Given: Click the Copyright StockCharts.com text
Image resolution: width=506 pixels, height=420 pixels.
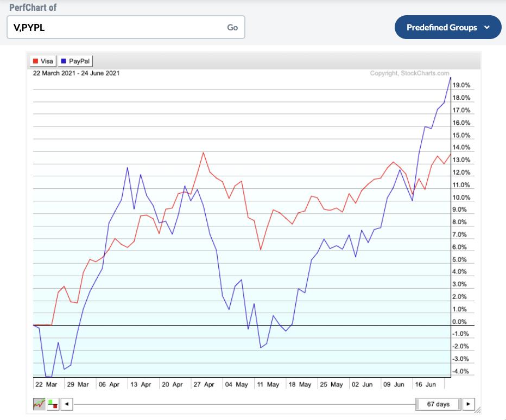Looking at the screenshot, I should pyautogui.click(x=409, y=73).
